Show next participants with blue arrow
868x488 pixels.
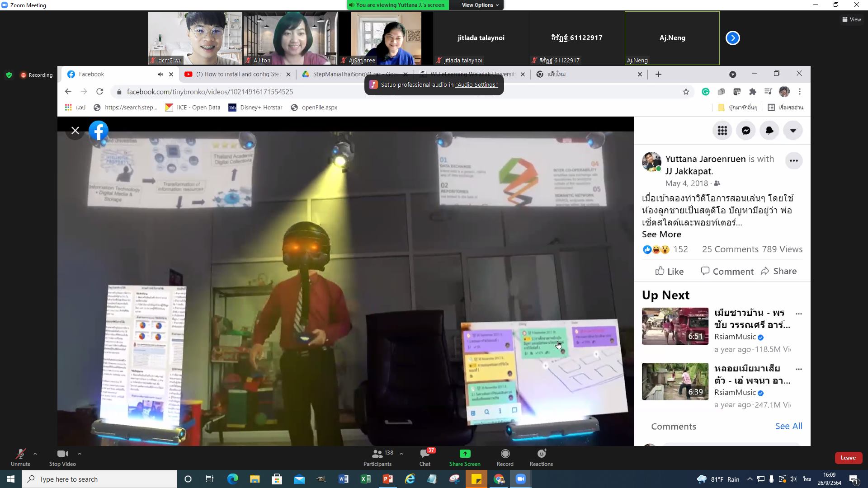(x=732, y=38)
